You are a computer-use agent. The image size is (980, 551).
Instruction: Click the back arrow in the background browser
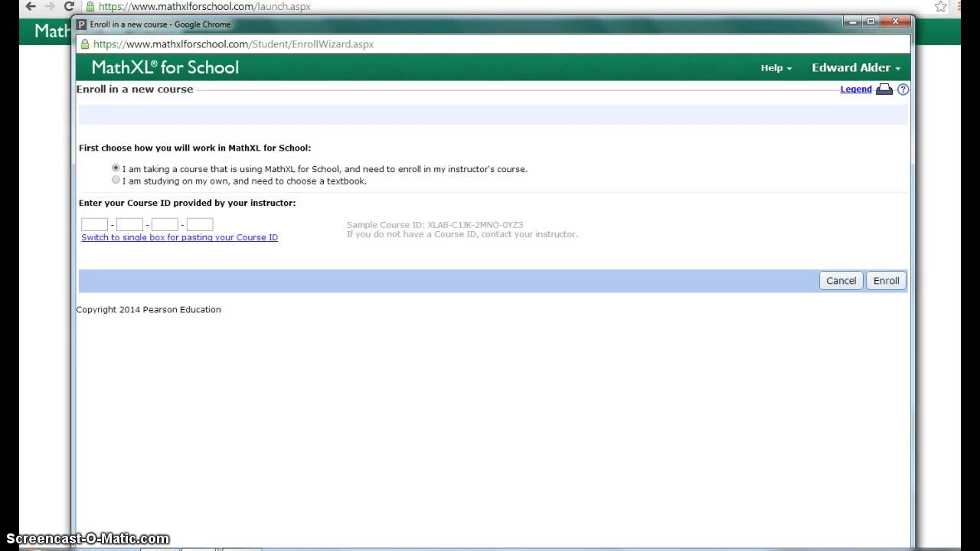coord(31,6)
